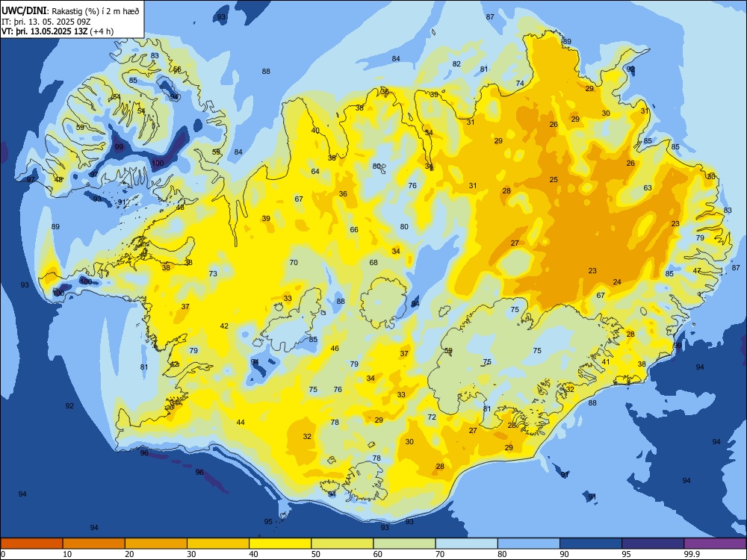Viewport: 747px width, 560px height.
Task: Click the map value '73'
Action: (213, 273)
